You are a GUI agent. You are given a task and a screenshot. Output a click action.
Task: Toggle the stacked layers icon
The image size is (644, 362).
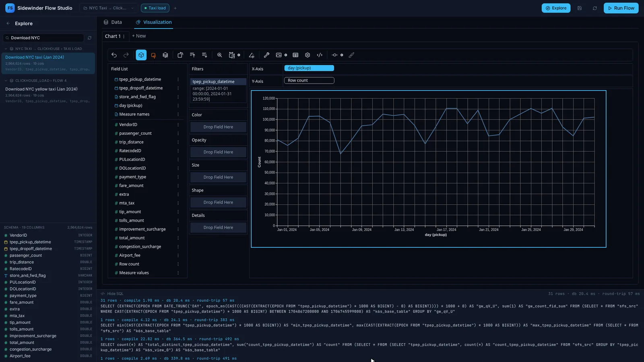(165, 55)
